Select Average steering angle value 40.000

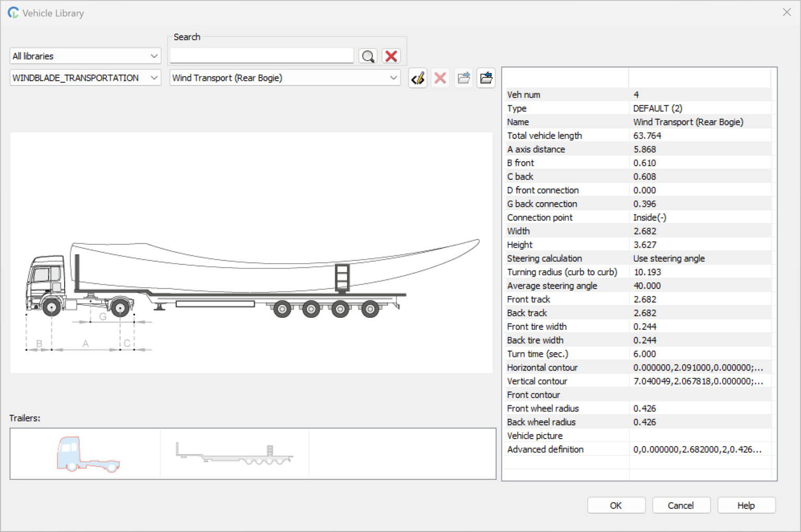pos(647,286)
